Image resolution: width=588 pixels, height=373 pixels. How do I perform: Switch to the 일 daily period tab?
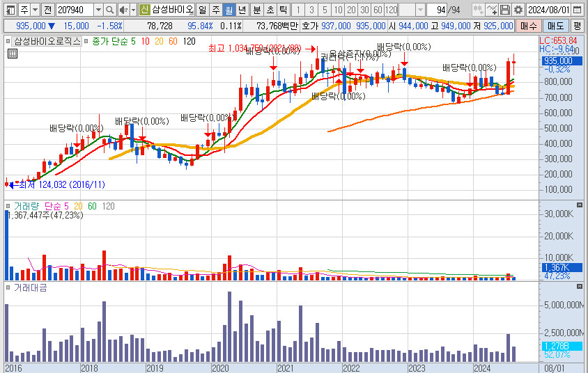point(202,10)
